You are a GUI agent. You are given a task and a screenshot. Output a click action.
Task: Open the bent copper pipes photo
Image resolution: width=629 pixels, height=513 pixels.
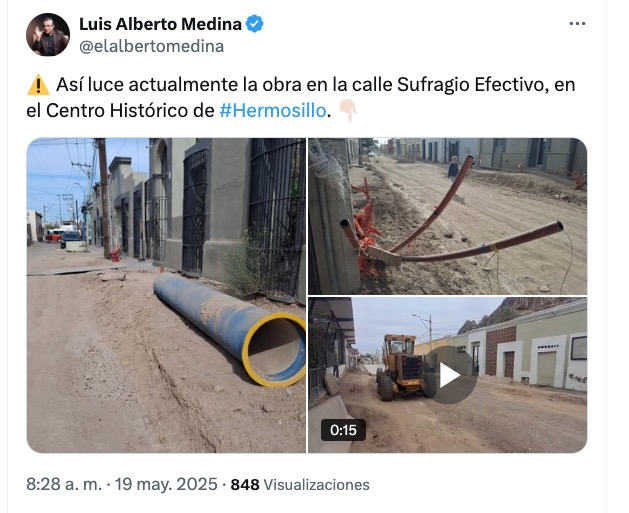pyautogui.click(x=447, y=216)
